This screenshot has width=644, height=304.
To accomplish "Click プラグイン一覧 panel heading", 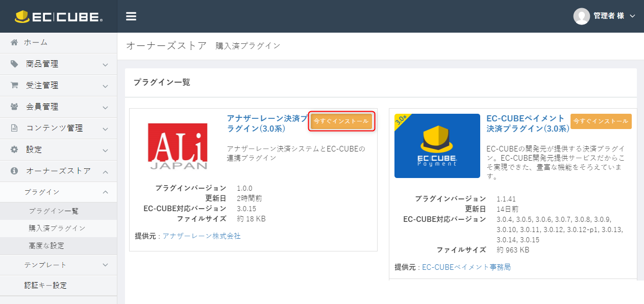I will 162,82.
